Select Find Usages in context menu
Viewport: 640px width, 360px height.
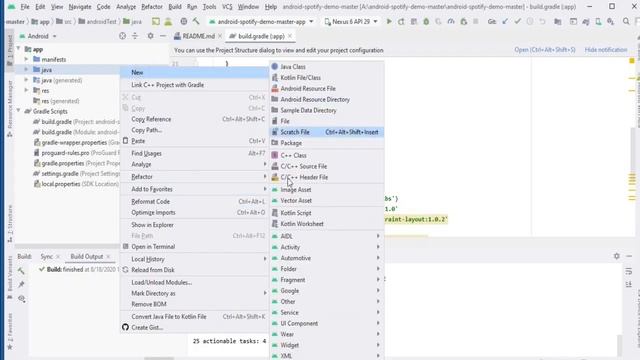point(194,153)
